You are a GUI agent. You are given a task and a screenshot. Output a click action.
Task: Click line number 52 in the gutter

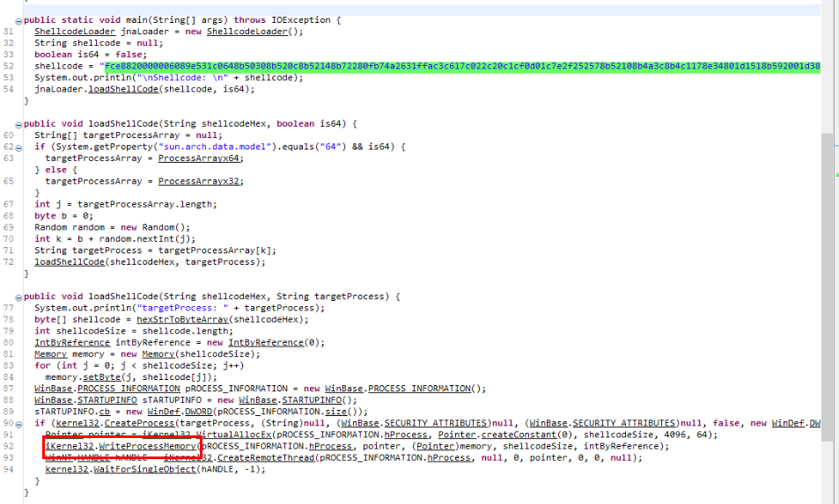coord(9,66)
